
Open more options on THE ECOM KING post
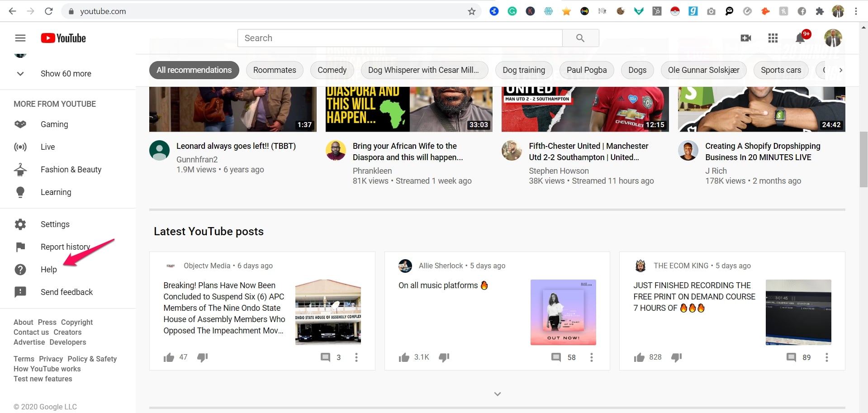pos(827,357)
